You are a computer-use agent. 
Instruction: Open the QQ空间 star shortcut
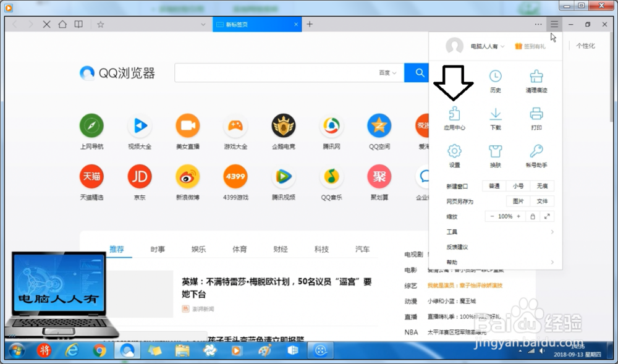pyautogui.click(x=379, y=132)
